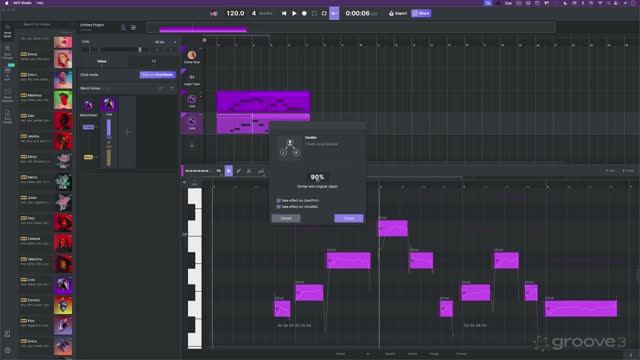Click the exit icon above the settings gear
The image size is (640, 360).
[7, 334]
